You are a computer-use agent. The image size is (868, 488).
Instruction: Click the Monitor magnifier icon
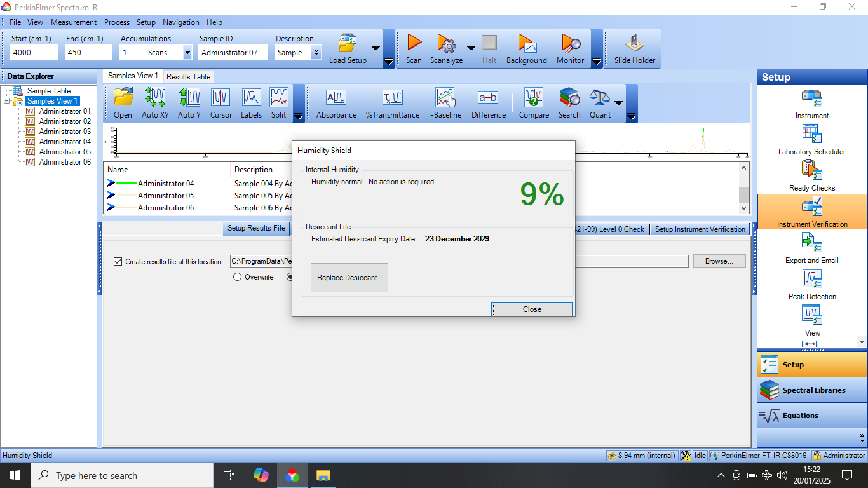(x=570, y=44)
